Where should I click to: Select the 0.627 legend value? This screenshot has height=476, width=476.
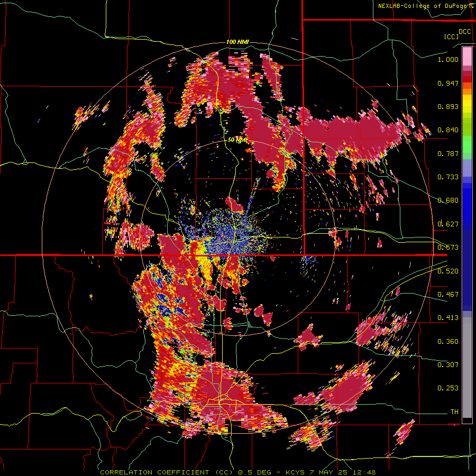pyautogui.click(x=448, y=224)
